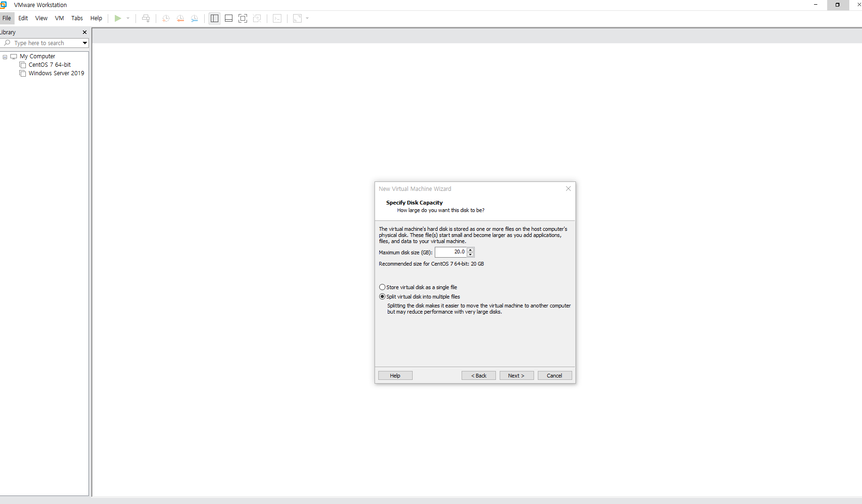Click the Send Ctrl+Alt+Del toolbar icon
This screenshot has width=862, height=504.
[146, 18]
